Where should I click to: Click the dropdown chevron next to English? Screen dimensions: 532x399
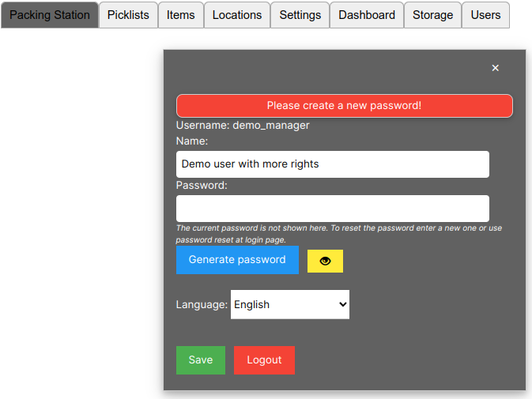(x=343, y=304)
